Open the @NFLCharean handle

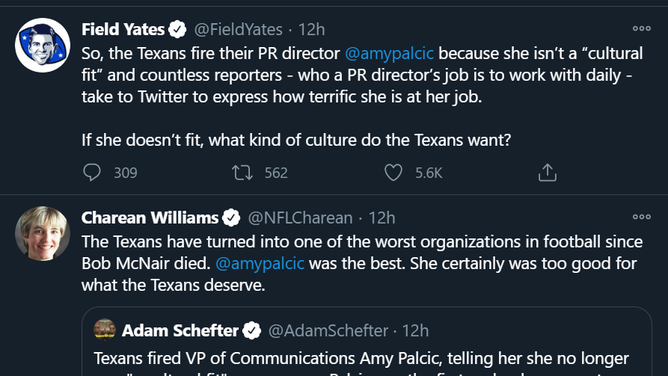pos(300,218)
